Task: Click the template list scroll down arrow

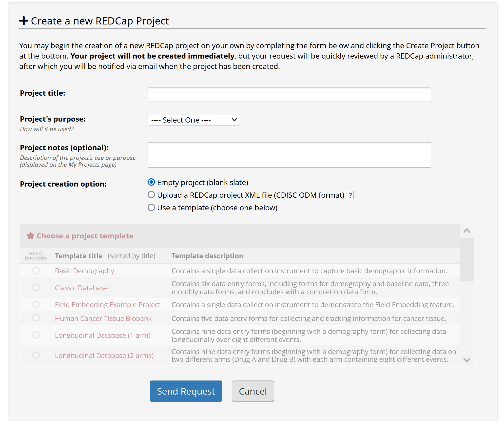Action: pos(467,360)
